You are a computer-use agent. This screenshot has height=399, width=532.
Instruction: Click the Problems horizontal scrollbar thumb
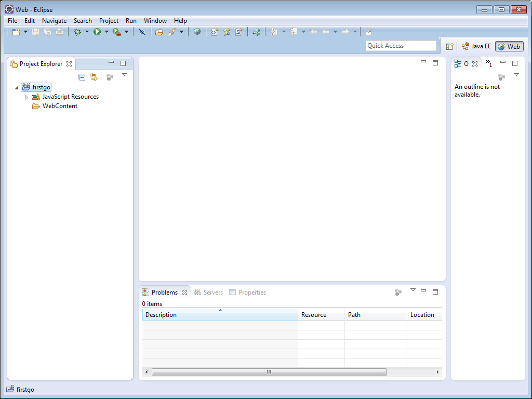[269, 372]
